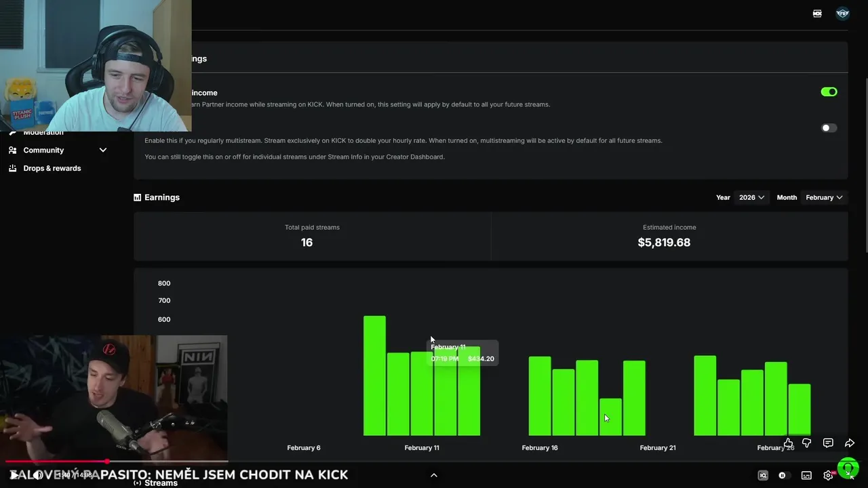868x488 pixels.
Task: Mute the video with speaker icon
Action: [x=37, y=475]
